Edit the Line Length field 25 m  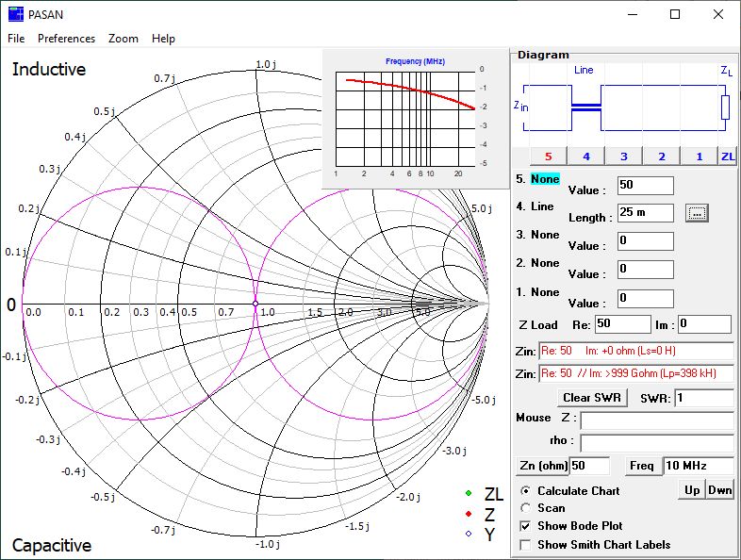pos(646,213)
